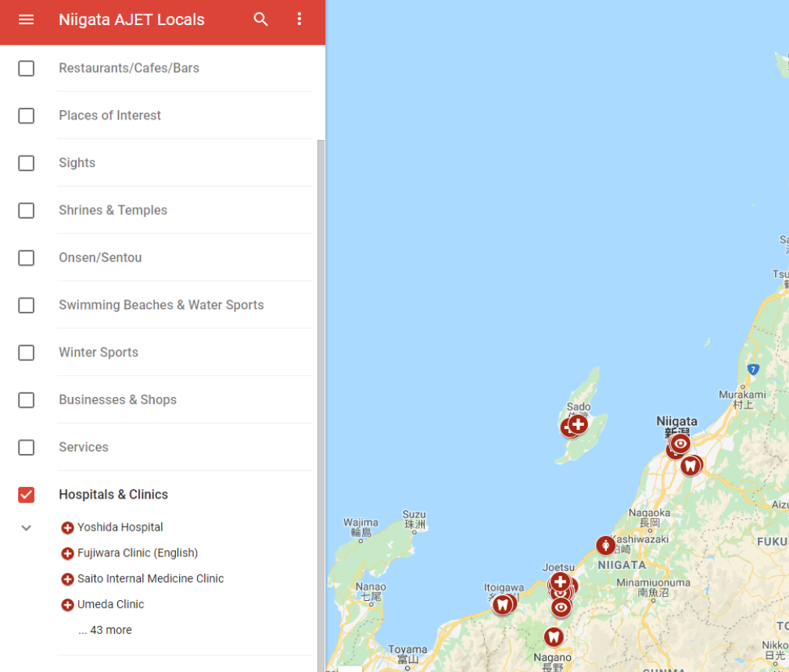789x672 pixels.
Task: Click the fully visible eye marker below Joetsu
Action: (x=561, y=608)
